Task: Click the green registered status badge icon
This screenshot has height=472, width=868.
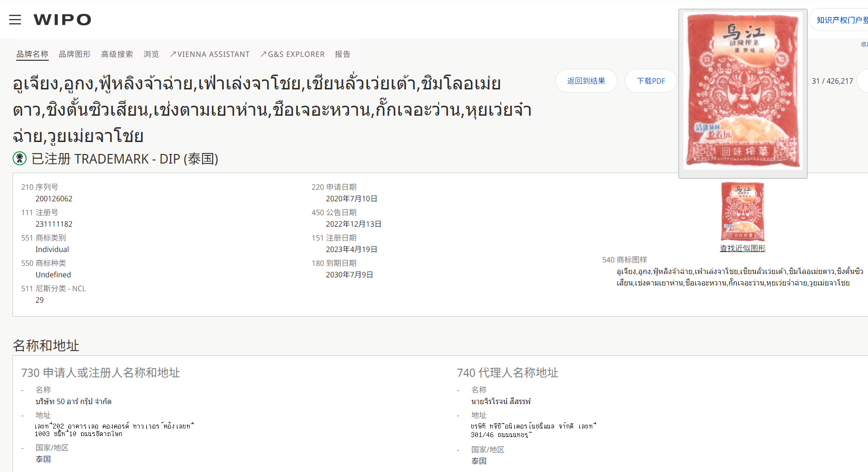Action: click(x=20, y=158)
